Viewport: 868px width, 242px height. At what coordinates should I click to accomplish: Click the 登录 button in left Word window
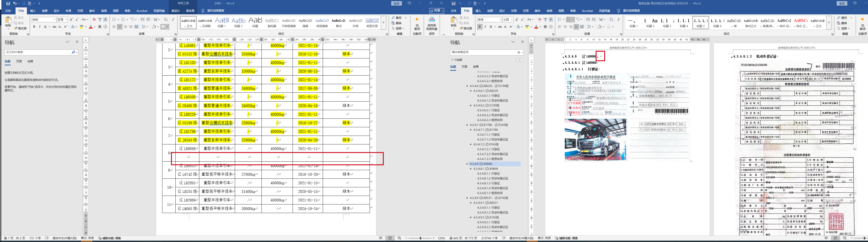[x=396, y=3]
